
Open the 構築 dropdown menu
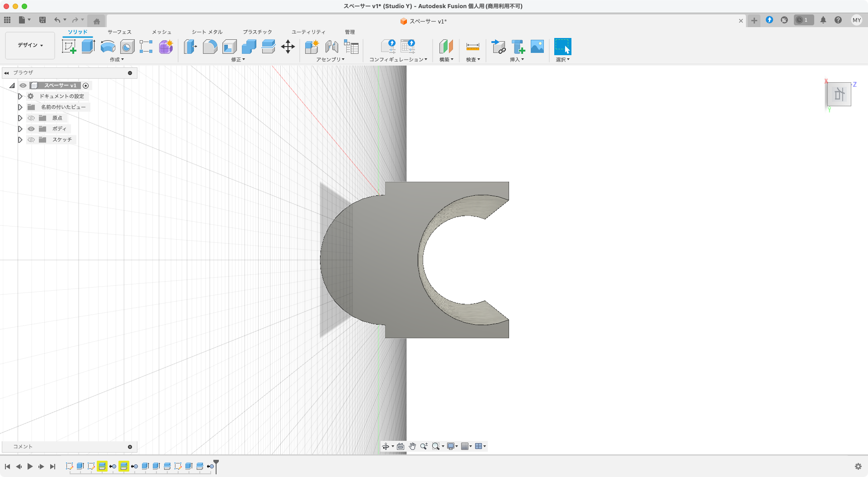(446, 60)
